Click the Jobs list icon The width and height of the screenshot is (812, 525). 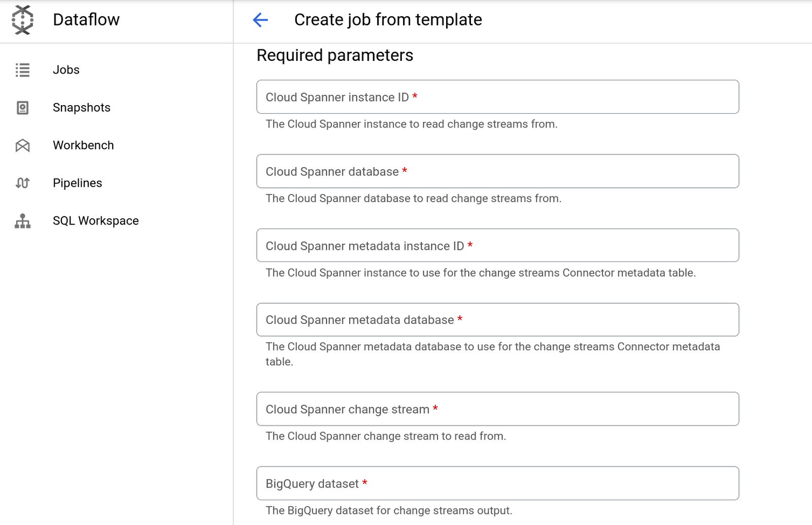[x=22, y=70]
